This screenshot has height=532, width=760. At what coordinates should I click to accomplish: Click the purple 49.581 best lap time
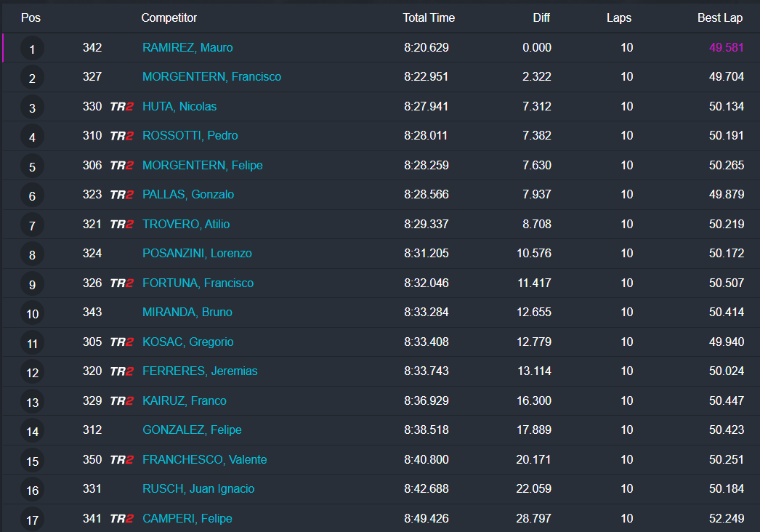pos(726,48)
